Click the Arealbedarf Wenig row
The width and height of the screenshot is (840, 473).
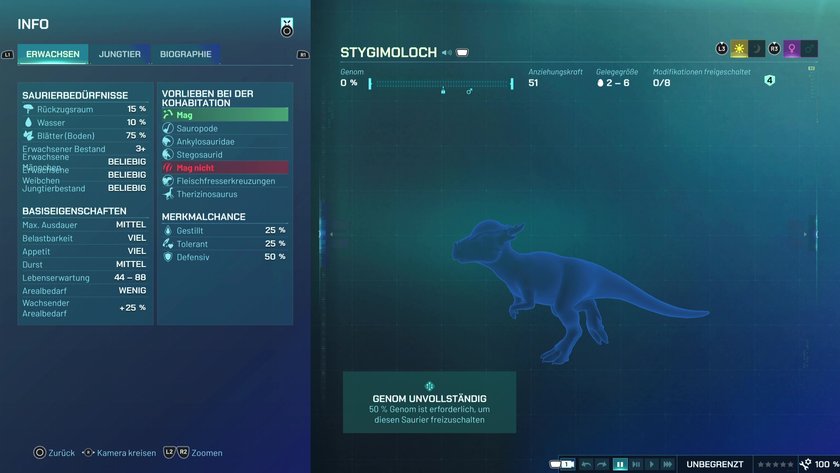(84, 291)
